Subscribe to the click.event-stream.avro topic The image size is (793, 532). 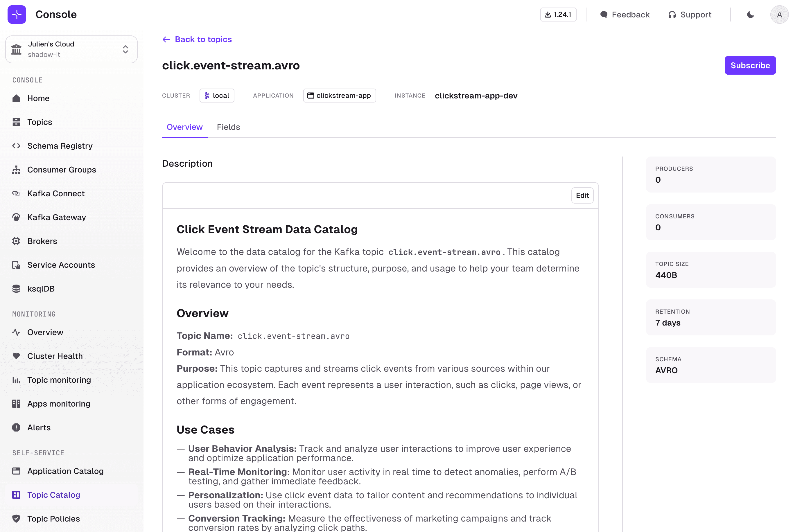750,65
